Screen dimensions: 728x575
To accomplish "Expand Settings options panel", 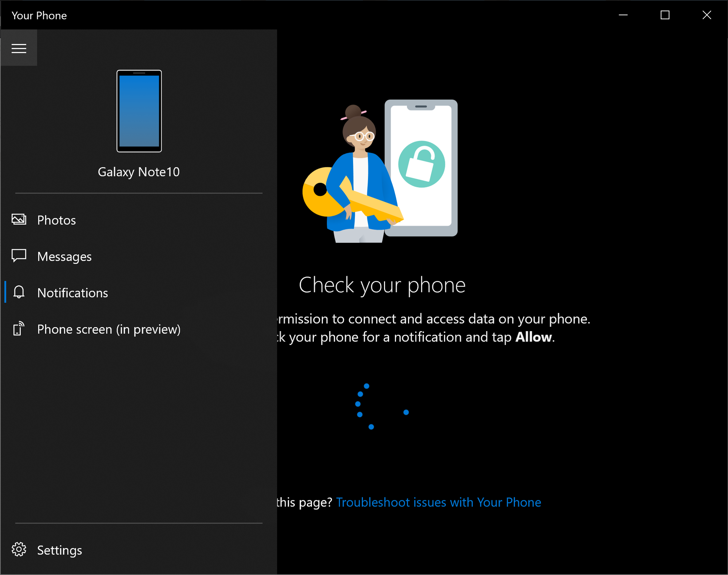I will pos(59,549).
